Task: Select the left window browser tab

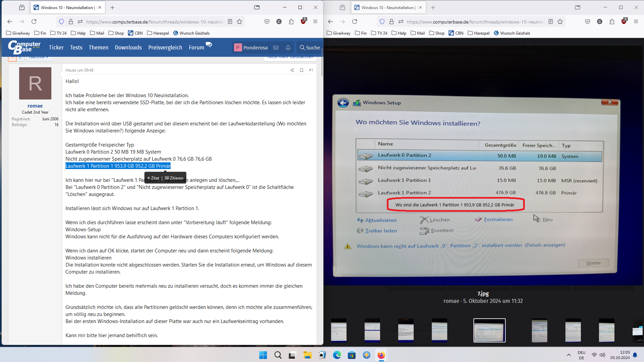Action: (x=68, y=7)
